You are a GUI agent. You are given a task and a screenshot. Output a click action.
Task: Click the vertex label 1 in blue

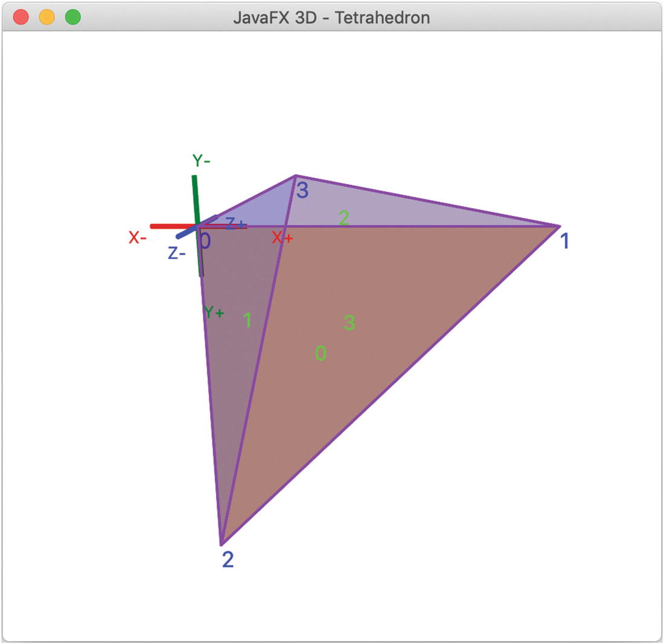[564, 241]
